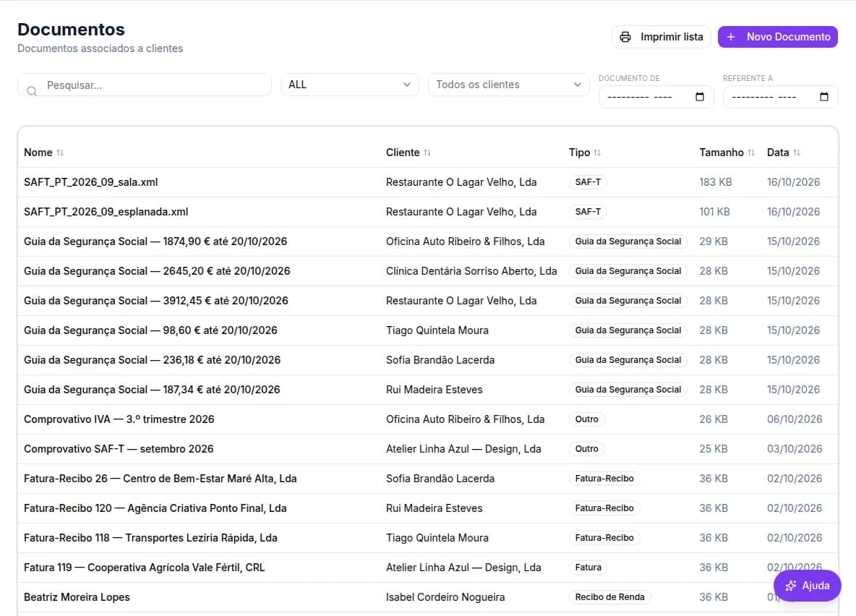The width and height of the screenshot is (856, 616).
Task: Click the SAF-T badge for sala.xml
Action: (x=588, y=182)
